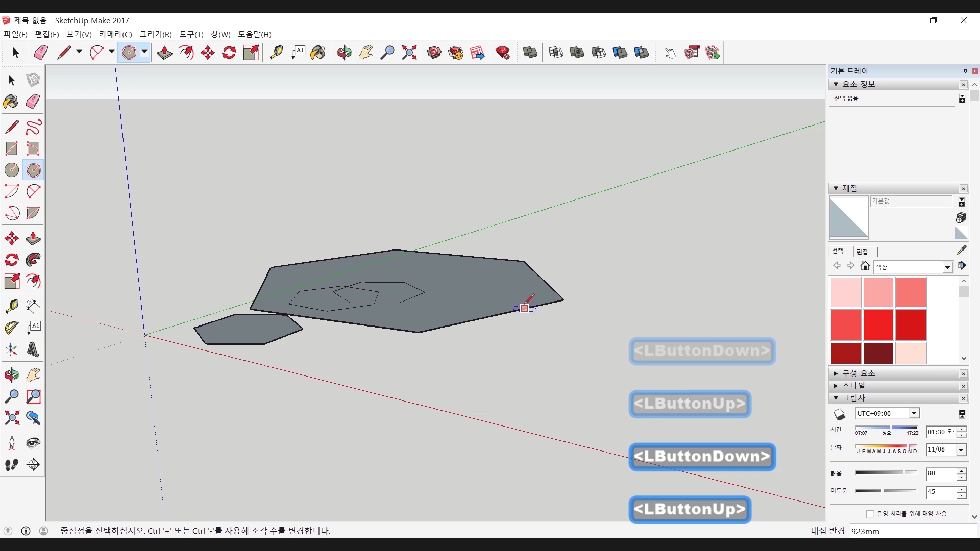Pick the bright red color swatch
The width and height of the screenshot is (980, 551).
click(878, 324)
